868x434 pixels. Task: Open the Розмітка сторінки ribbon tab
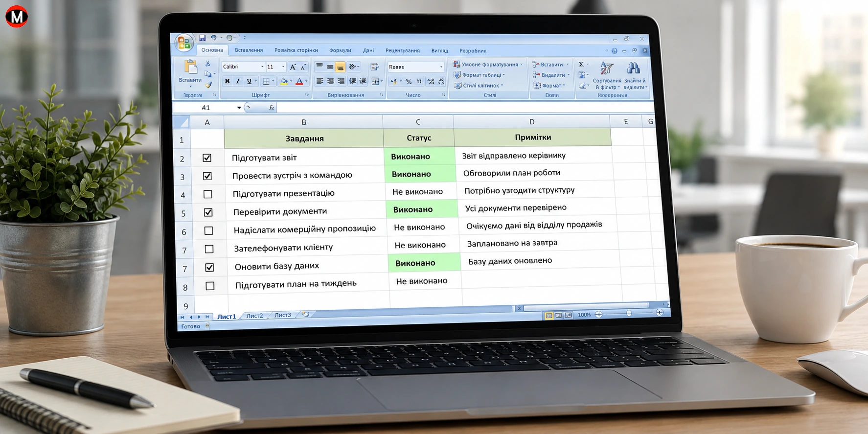pyautogui.click(x=296, y=50)
